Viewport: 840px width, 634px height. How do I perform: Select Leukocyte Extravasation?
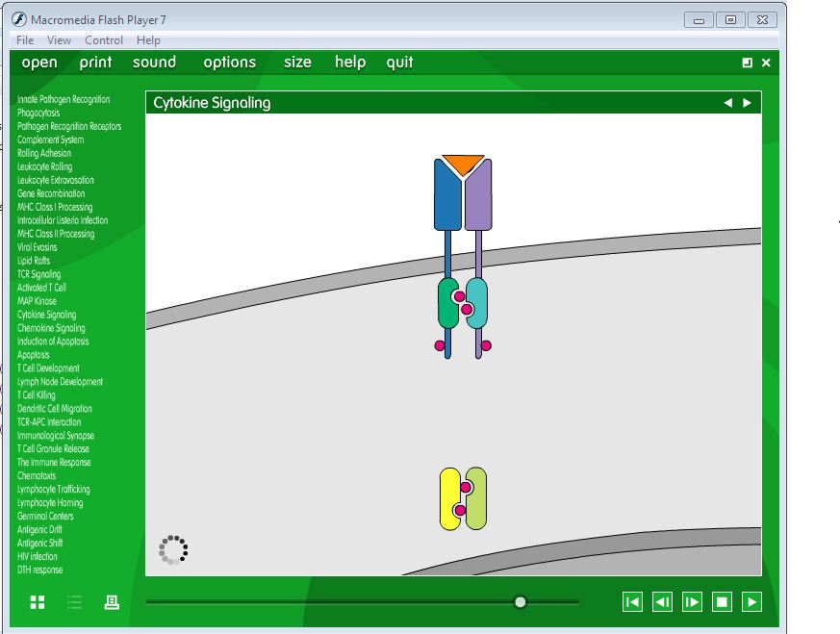[55, 180]
